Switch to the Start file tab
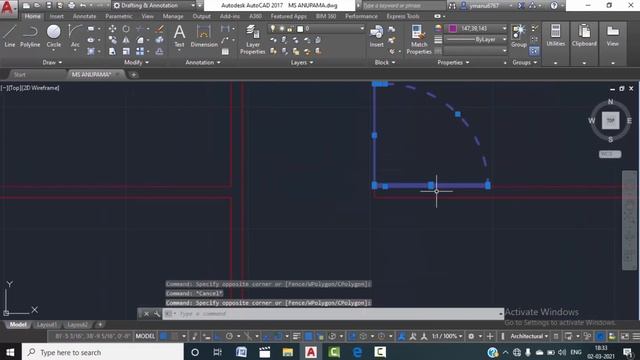 pos(19,75)
